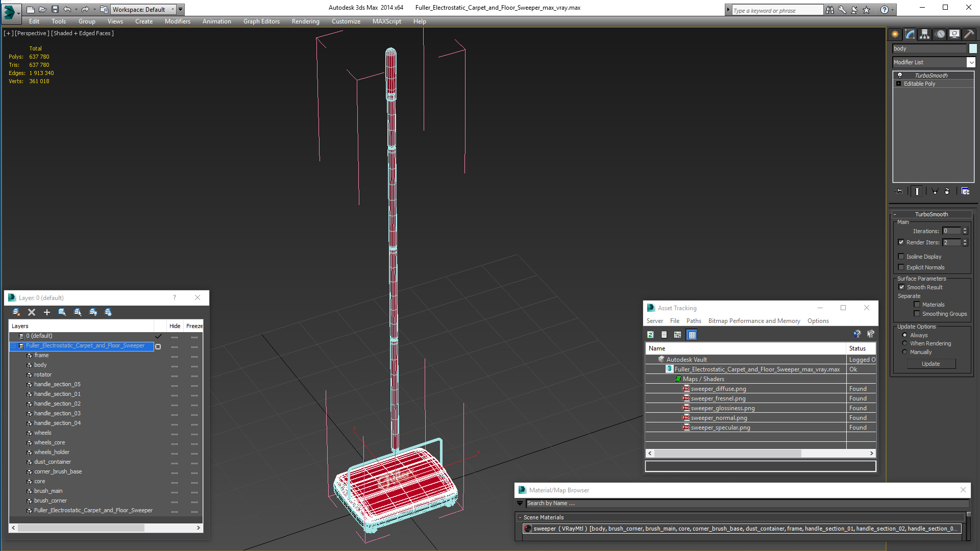
Task: Toggle Smooth Result checkbox
Action: point(901,287)
